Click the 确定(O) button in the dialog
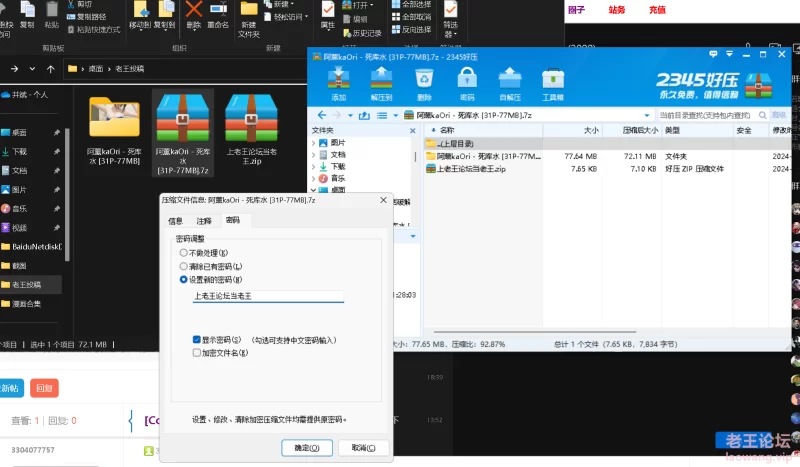 (x=307, y=448)
